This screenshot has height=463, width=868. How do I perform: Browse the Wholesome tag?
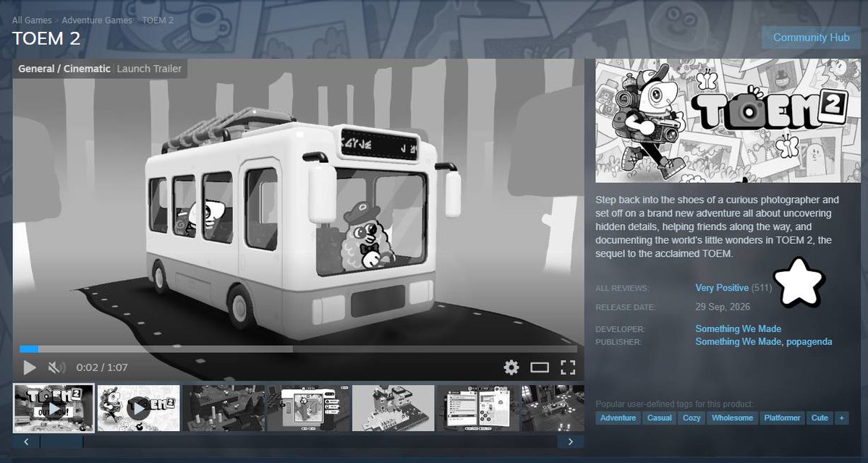[x=732, y=418]
